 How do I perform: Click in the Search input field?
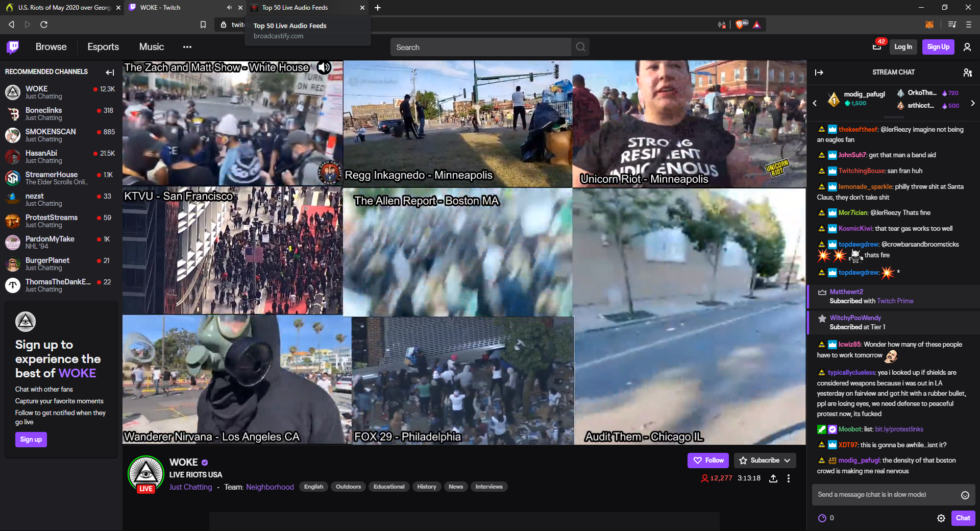pyautogui.click(x=481, y=47)
